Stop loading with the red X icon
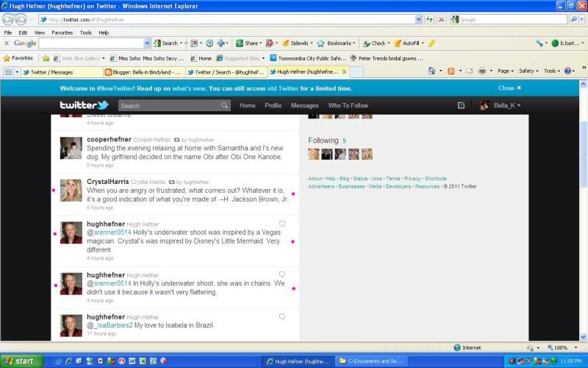The height and width of the screenshot is (368, 588). pos(442,19)
